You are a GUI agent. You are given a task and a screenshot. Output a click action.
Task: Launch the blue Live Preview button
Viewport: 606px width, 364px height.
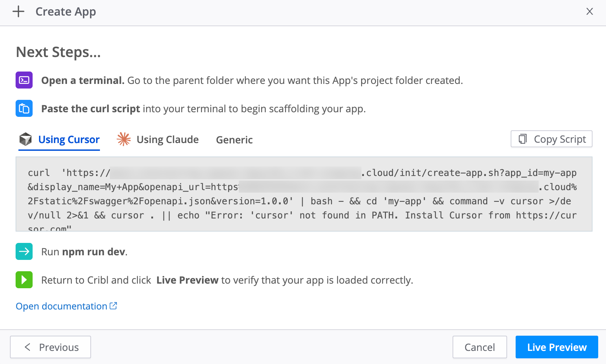coord(557,347)
